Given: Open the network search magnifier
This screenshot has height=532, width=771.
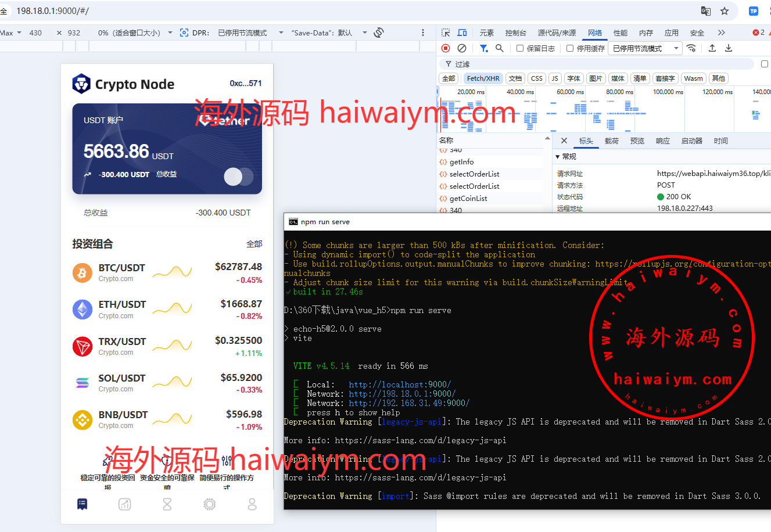Looking at the screenshot, I should coord(500,48).
